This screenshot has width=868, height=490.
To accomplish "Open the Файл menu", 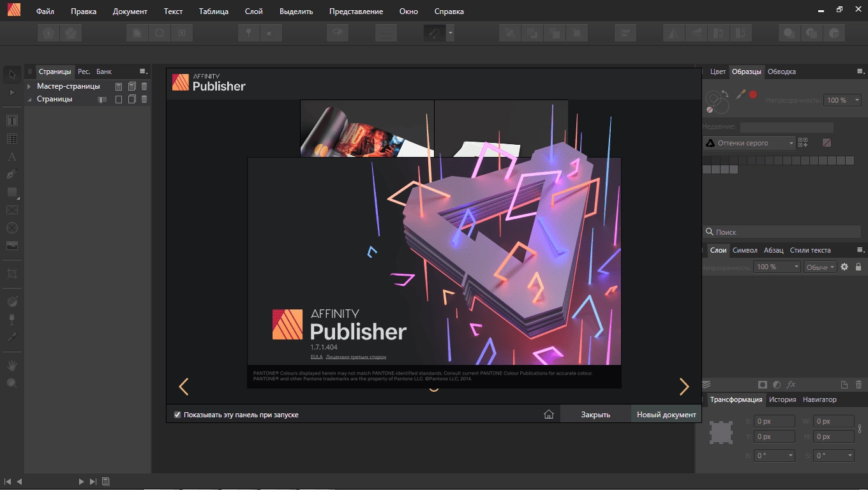I will coord(45,11).
